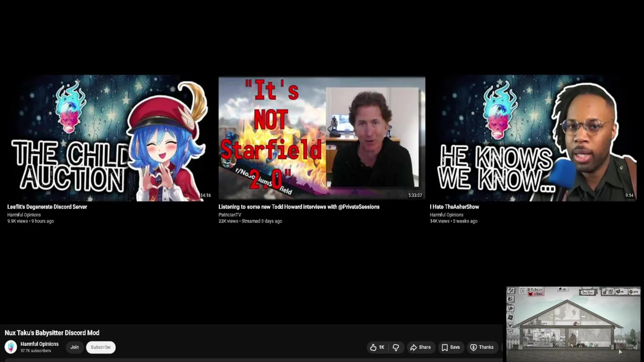Click the End Day button in game overlay

pos(588,292)
